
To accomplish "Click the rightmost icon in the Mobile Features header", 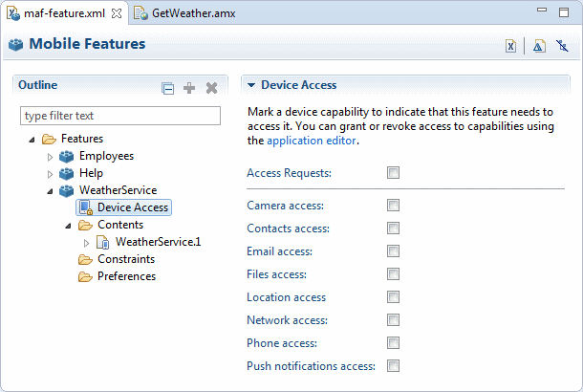I will tap(562, 46).
